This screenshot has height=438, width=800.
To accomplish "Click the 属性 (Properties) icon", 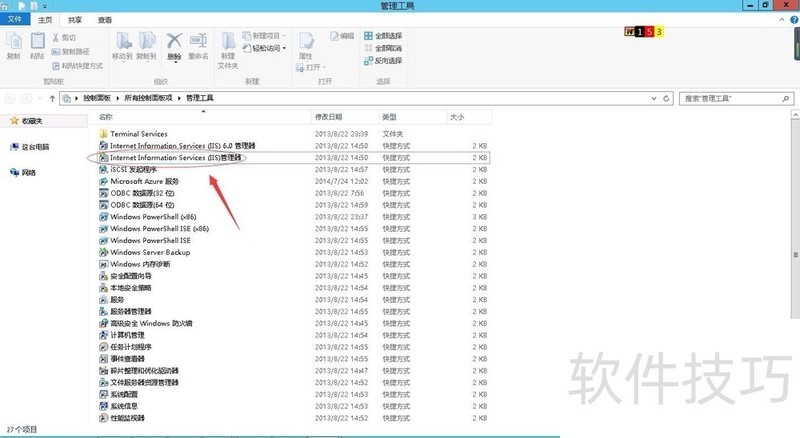I will pyautogui.click(x=306, y=42).
